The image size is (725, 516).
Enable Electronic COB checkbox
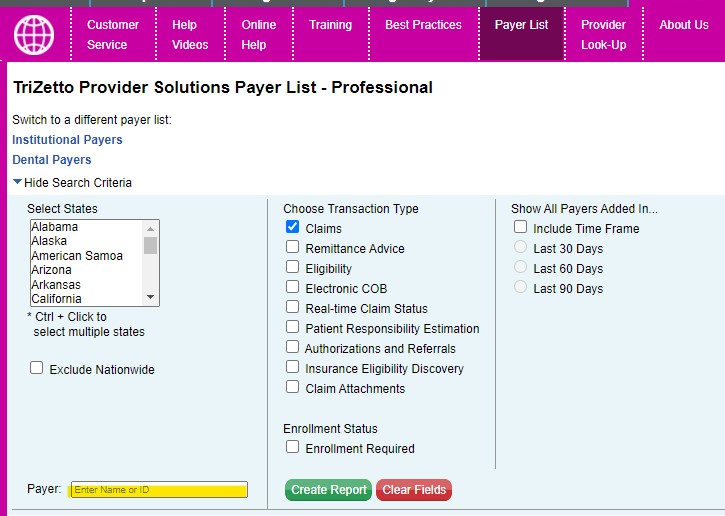pyautogui.click(x=292, y=287)
